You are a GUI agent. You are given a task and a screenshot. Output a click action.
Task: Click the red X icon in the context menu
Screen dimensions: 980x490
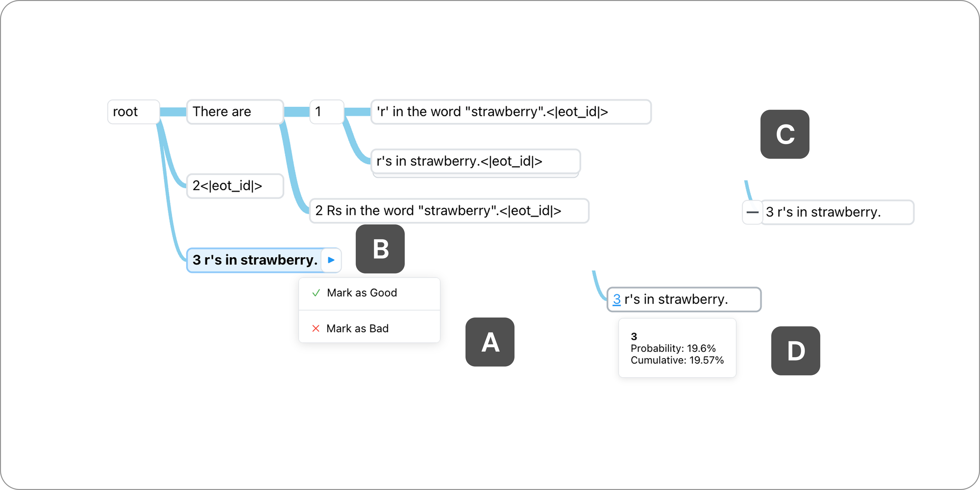coord(316,328)
